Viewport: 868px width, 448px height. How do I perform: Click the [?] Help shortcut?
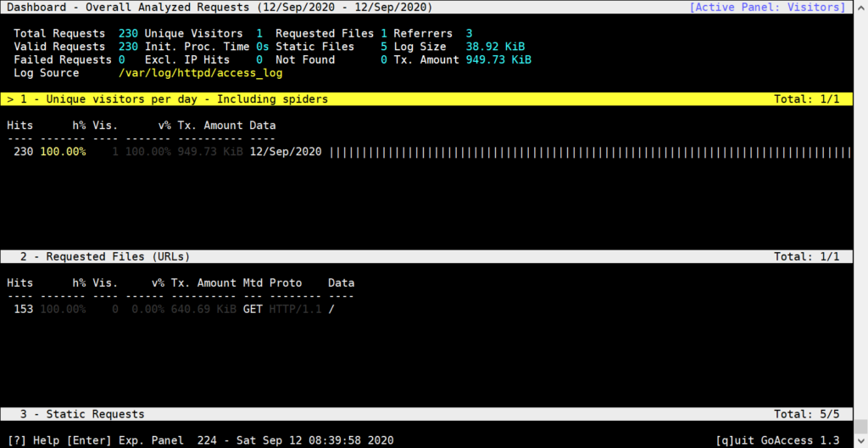point(31,440)
